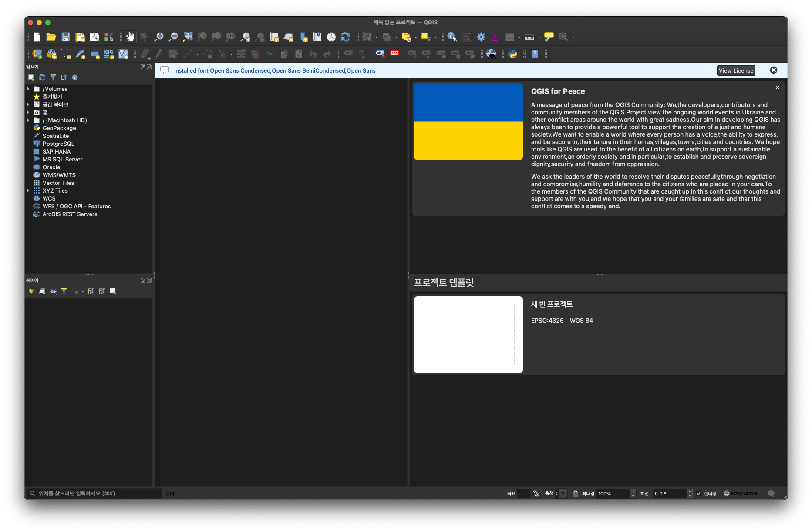Save project with floppy disk icon
The width and height of the screenshot is (812, 532).
[66, 37]
